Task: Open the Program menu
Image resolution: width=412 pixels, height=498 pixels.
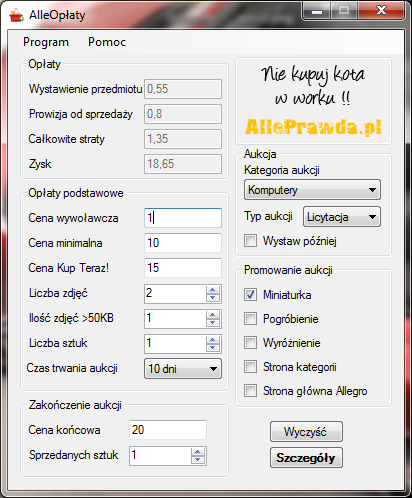Action: (46, 42)
